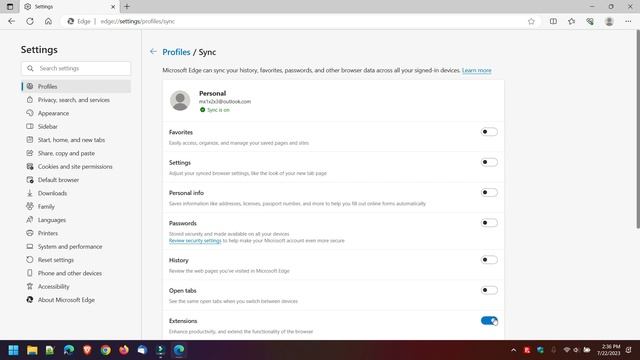
Task: Select Profiles in settings sidebar
Action: [76, 86]
